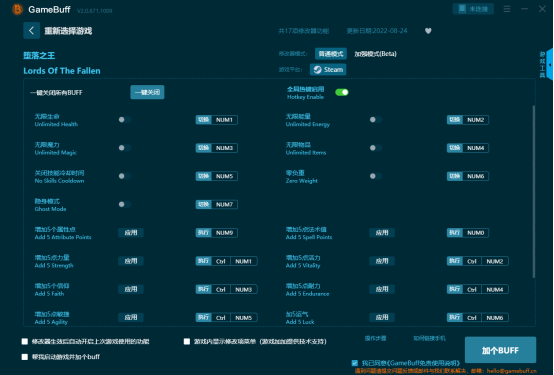Disable the global Hotkey Enable toggle
This screenshot has width=554, height=375.
click(x=342, y=92)
